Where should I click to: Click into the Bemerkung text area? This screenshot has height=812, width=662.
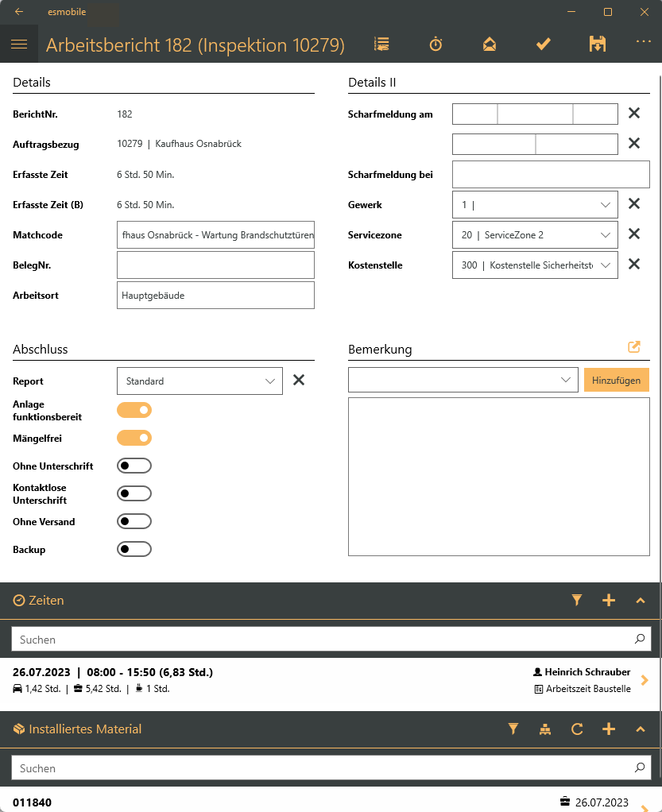[499, 477]
